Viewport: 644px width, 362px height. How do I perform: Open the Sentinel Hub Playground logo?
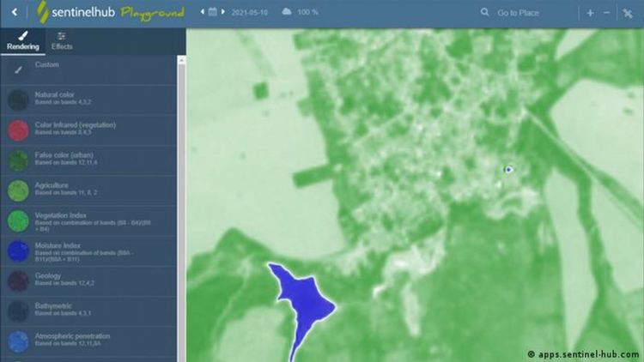[111, 12]
